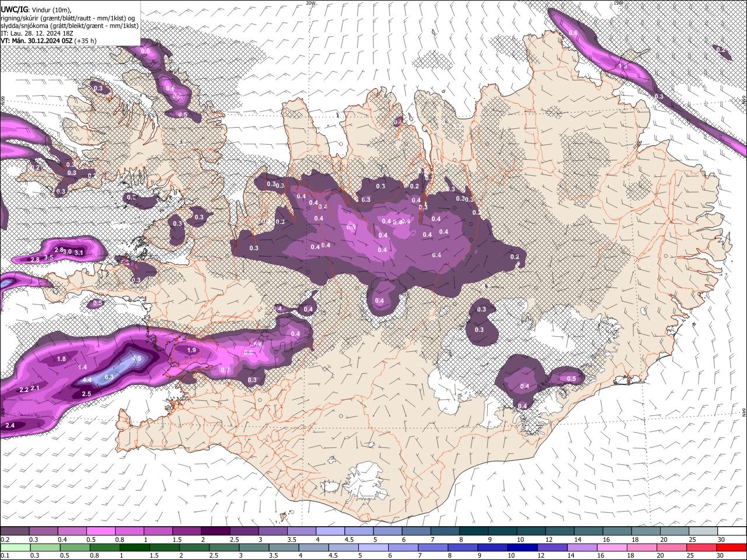Click the bright red lower swatch labeled 30

point(732,547)
